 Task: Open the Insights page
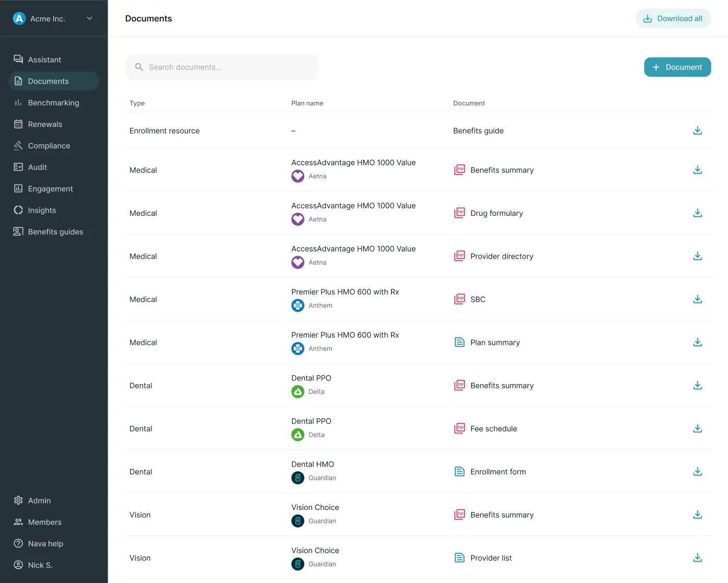(42, 210)
